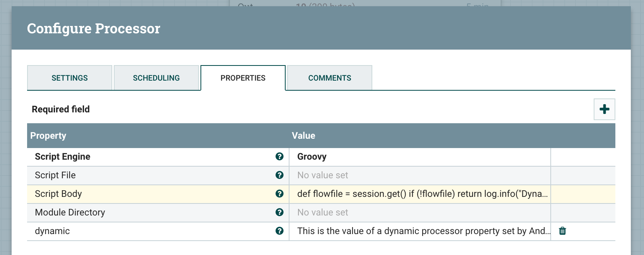
Task: Switch to the Settings tab
Action: 70,78
